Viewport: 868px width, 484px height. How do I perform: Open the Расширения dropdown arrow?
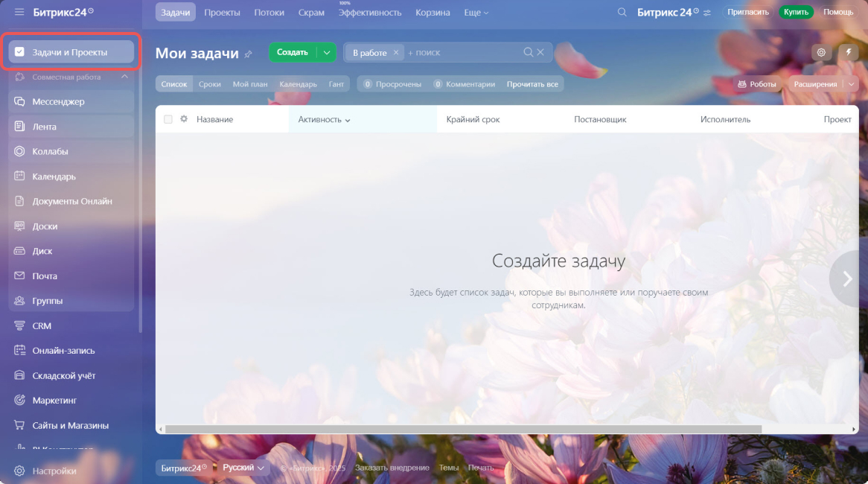851,84
